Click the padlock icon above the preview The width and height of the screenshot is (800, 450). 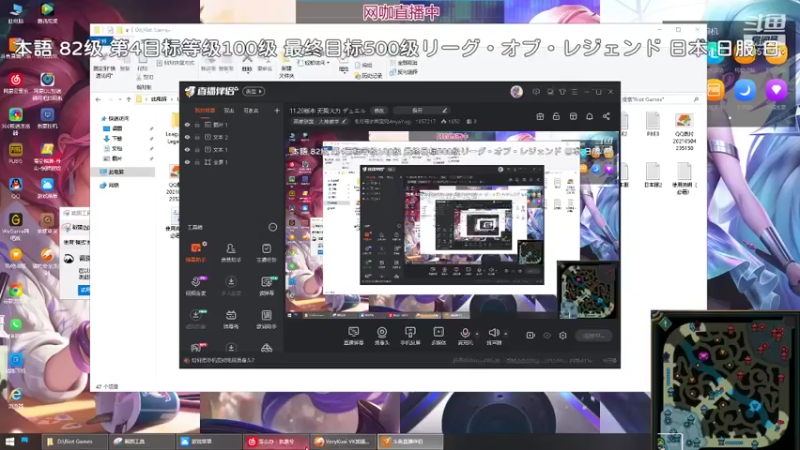[556, 116]
